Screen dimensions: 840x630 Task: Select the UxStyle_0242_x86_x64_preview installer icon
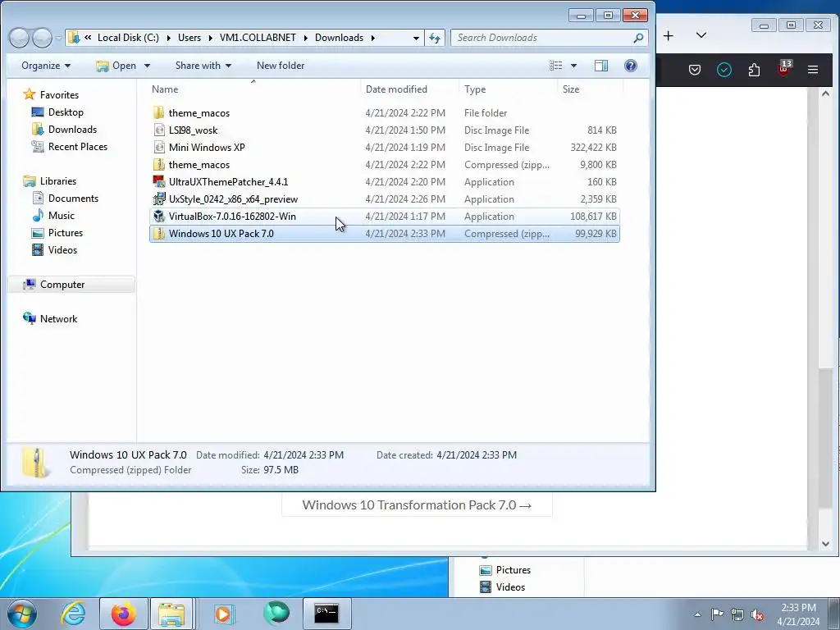(x=158, y=199)
